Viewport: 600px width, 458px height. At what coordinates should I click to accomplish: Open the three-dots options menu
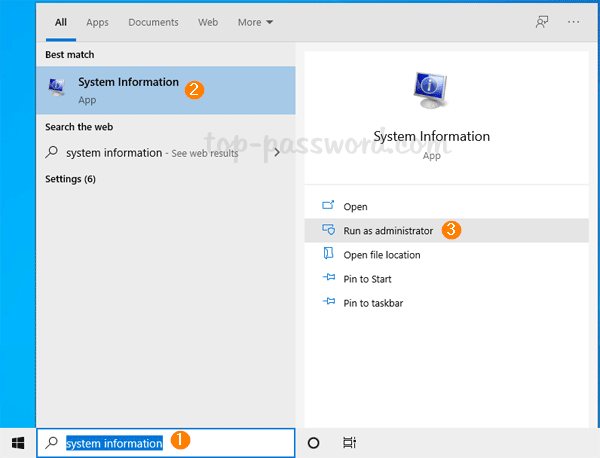click(x=573, y=22)
